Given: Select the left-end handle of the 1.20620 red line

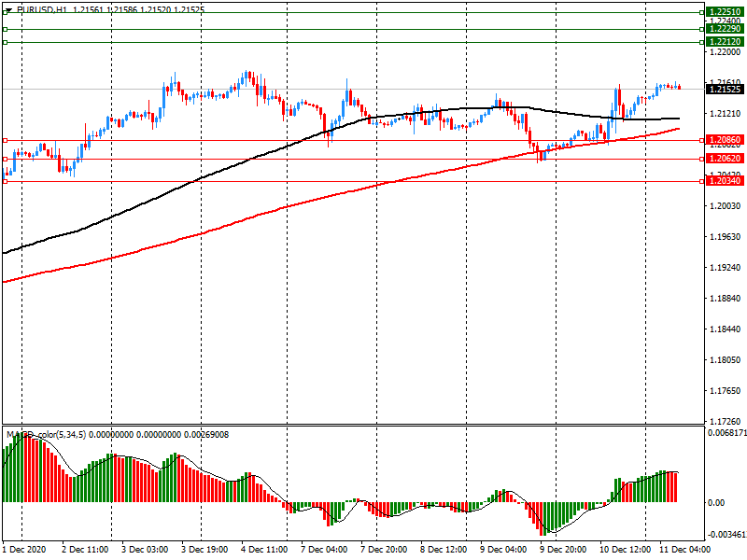Looking at the screenshot, I should pos(6,159).
